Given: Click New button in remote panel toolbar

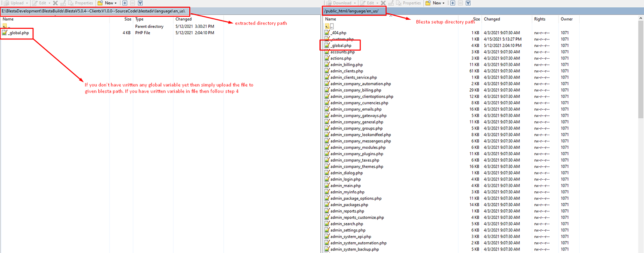Looking at the screenshot, I should coord(433,3).
